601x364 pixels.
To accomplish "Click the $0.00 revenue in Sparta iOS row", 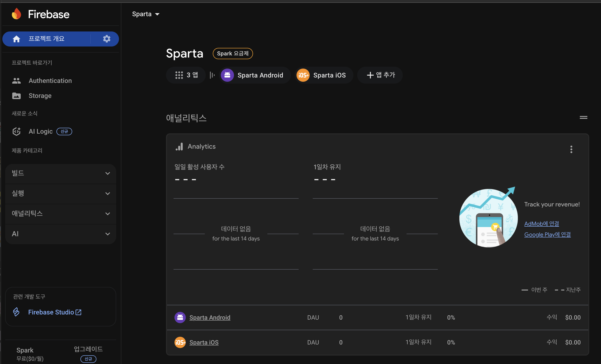I will pos(573,342).
